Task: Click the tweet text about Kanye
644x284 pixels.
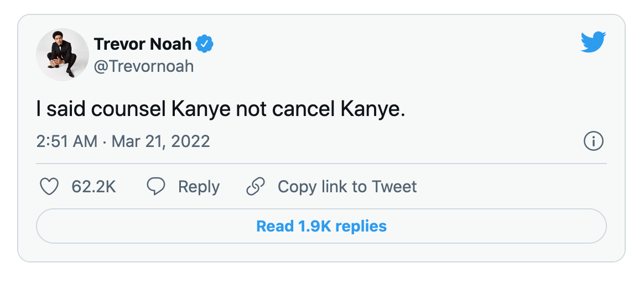Action: (220, 109)
